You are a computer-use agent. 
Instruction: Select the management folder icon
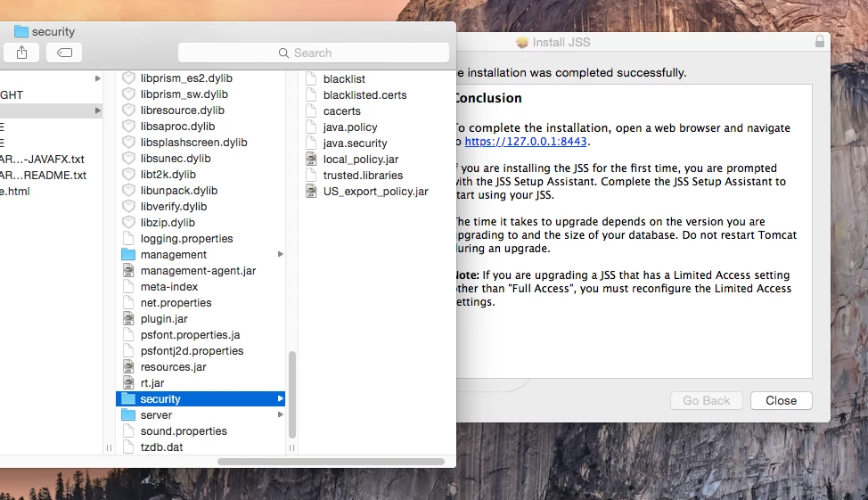point(128,254)
